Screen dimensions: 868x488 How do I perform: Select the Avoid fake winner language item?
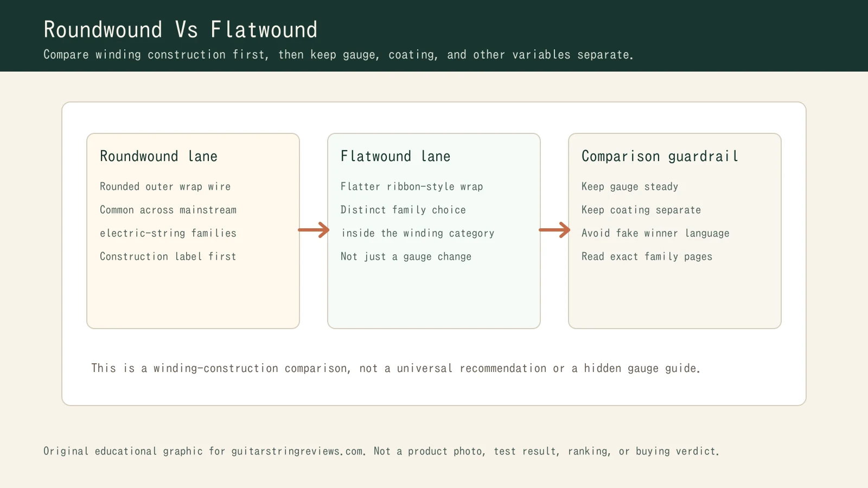pyautogui.click(x=655, y=233)
